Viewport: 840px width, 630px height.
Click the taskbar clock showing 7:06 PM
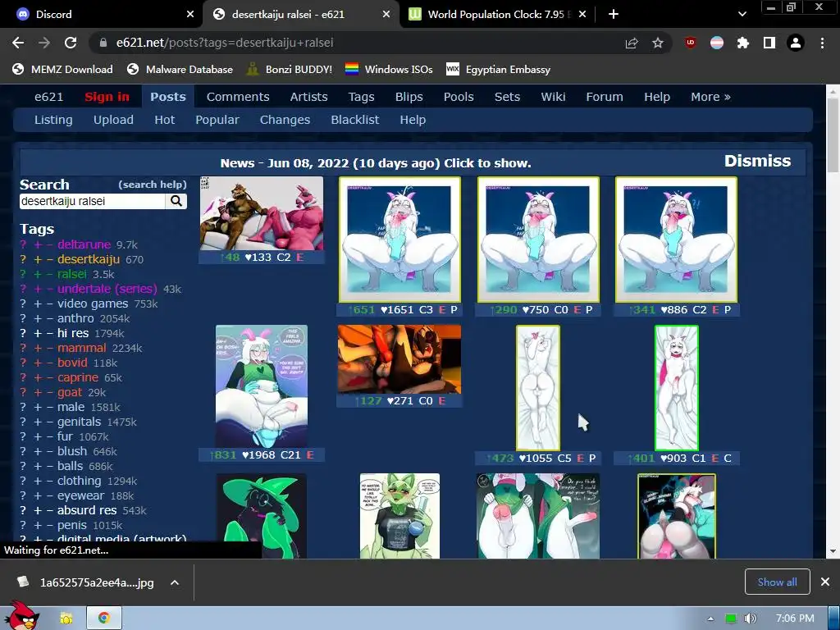(794, 619)
